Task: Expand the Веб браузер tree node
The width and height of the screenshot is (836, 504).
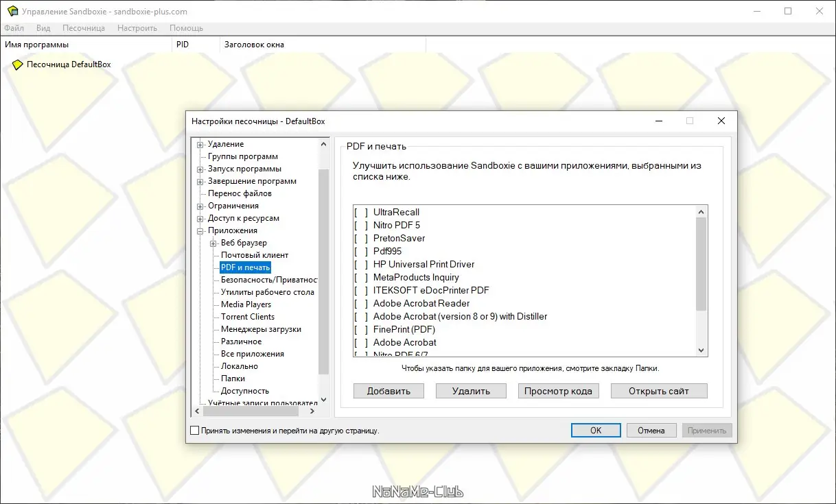Action: (x=213, y=243)
